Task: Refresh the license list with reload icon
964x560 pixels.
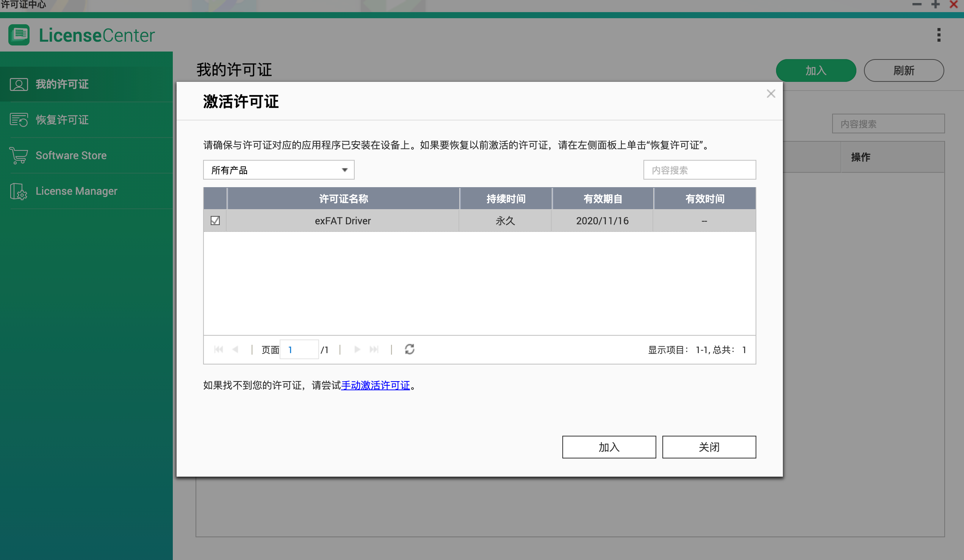Action: coord(409,349)
